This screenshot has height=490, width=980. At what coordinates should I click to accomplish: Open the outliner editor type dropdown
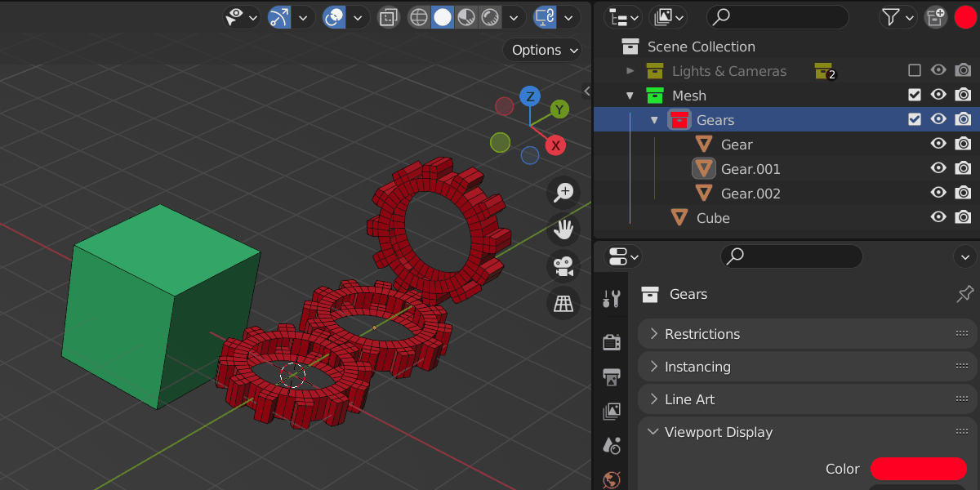pos(623,16)
